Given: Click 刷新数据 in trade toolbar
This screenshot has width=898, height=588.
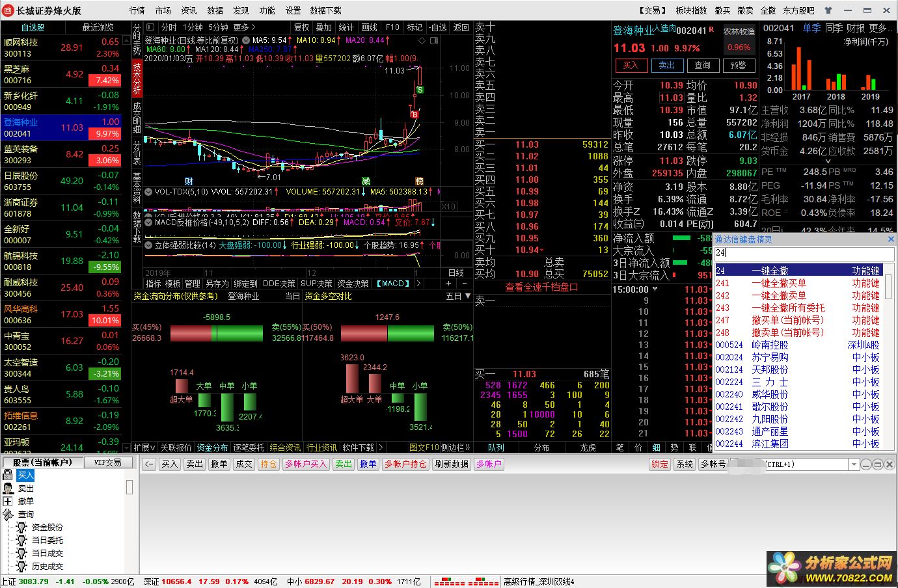Looking at the screenshot, I should 452,464.
